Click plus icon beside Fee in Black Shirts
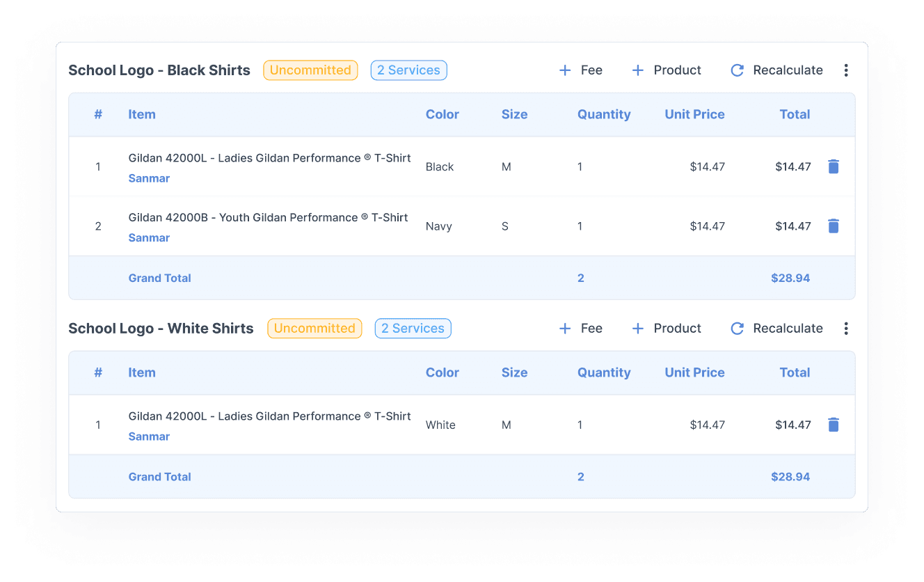Image resolution: width=924 pixels, height=582 pixels. click(565, 70)
